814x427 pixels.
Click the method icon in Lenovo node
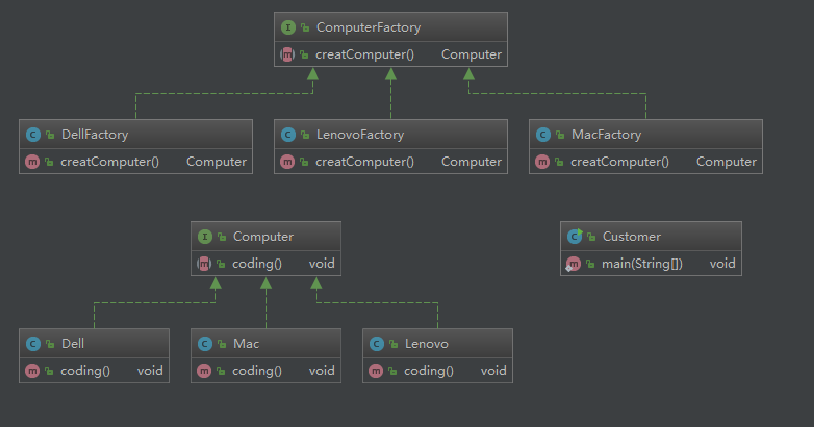[376, 371]
